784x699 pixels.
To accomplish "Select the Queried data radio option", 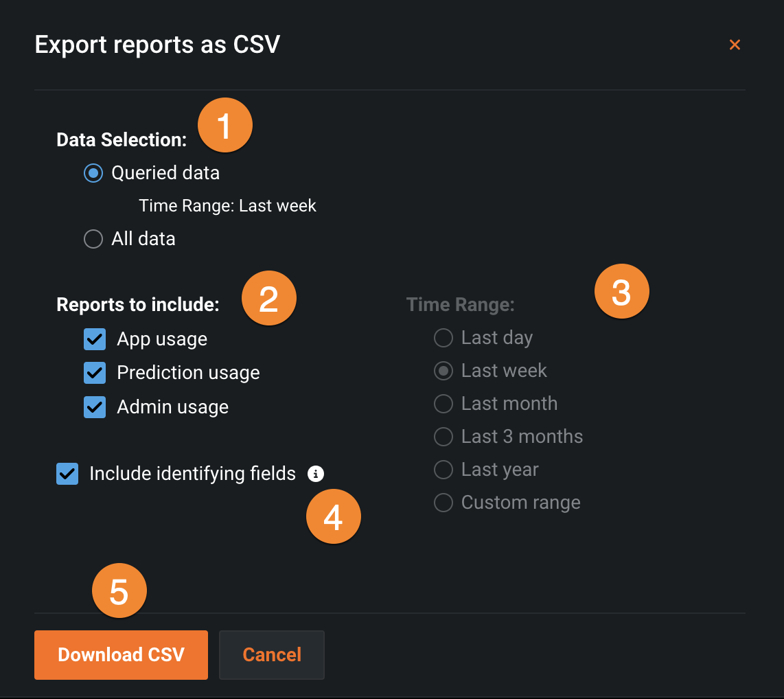I will point(93,173).
